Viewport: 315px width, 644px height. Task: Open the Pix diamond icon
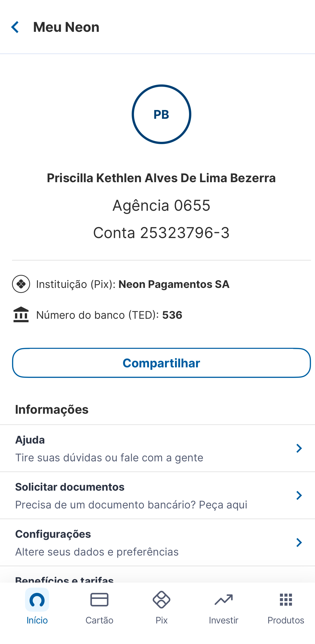pyautogui.click(x=162, y=600)
